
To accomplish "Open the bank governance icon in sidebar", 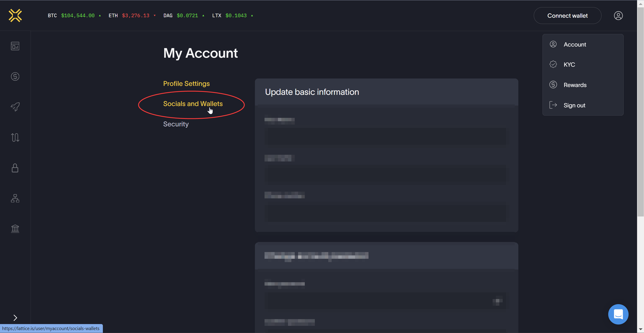I will (x=15, y=229).
